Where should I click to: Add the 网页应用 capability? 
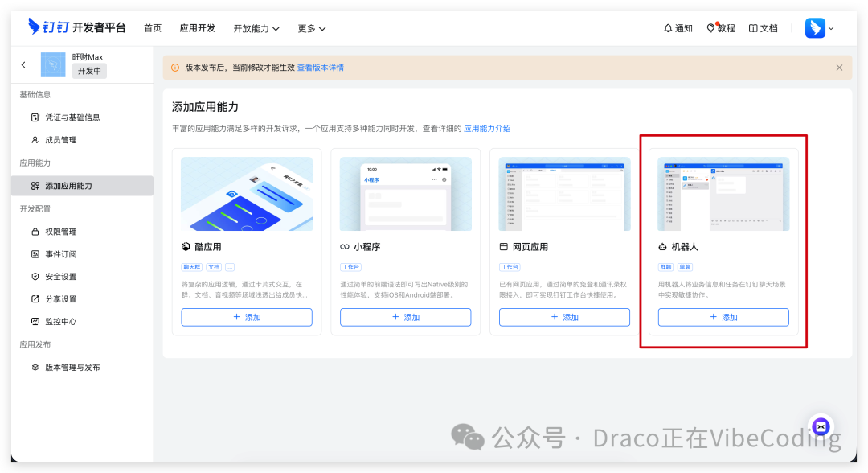(x=565, y=318)
